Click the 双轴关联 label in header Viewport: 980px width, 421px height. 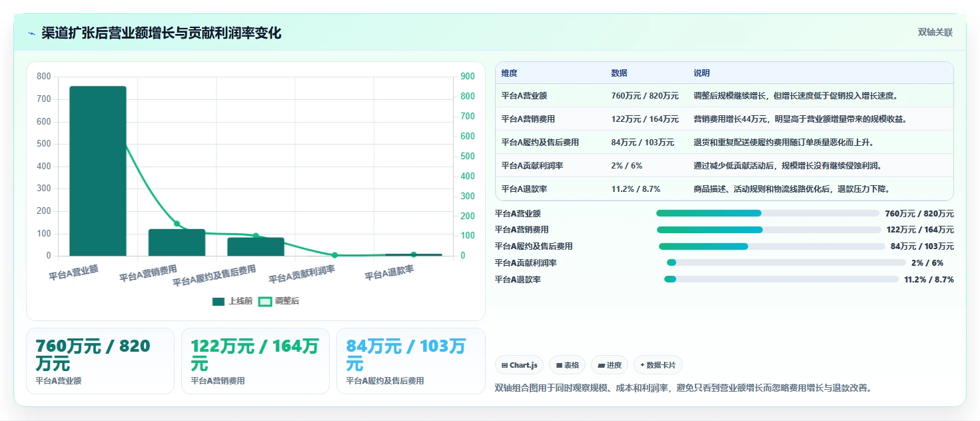click(x=935, y=33)
